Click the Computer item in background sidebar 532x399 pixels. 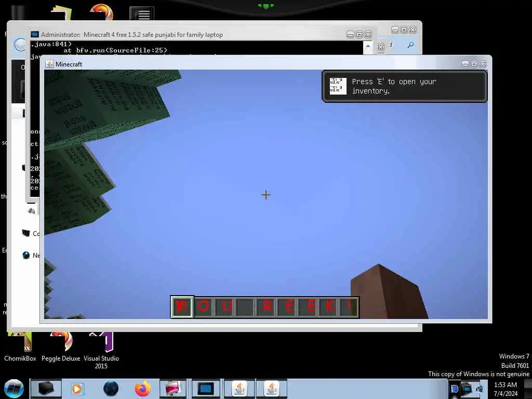click(x=31, y=233)
